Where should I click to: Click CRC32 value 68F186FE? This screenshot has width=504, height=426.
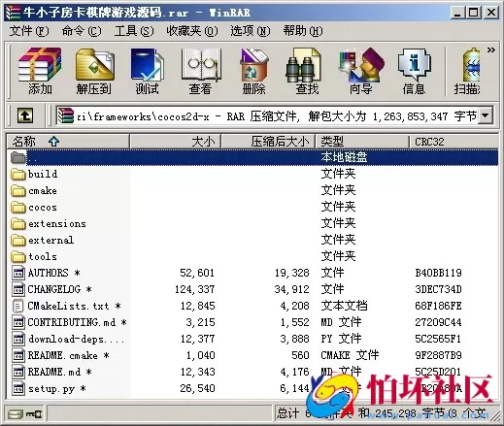(438, 306)
